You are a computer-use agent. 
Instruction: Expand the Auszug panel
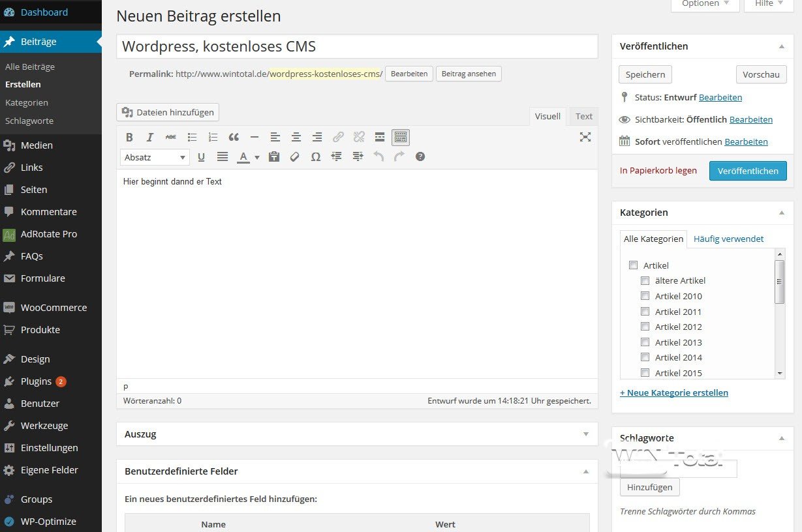[586, 434]
